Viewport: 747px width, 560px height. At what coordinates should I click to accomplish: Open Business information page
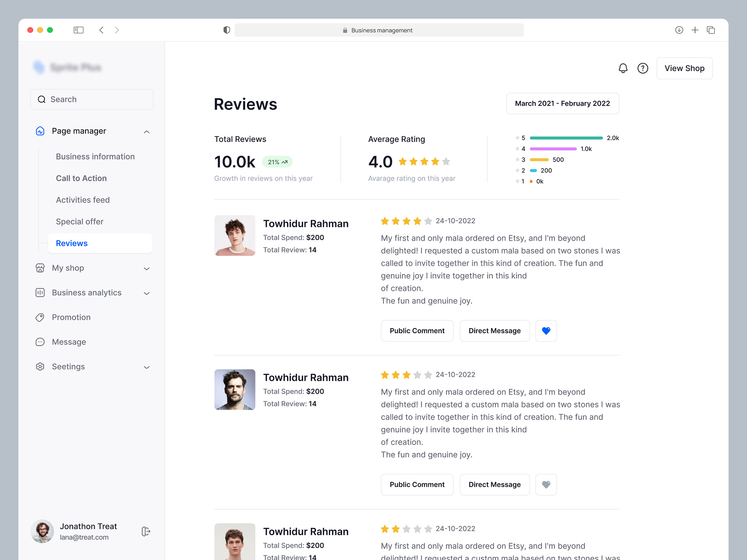click(x=95, y=156)
